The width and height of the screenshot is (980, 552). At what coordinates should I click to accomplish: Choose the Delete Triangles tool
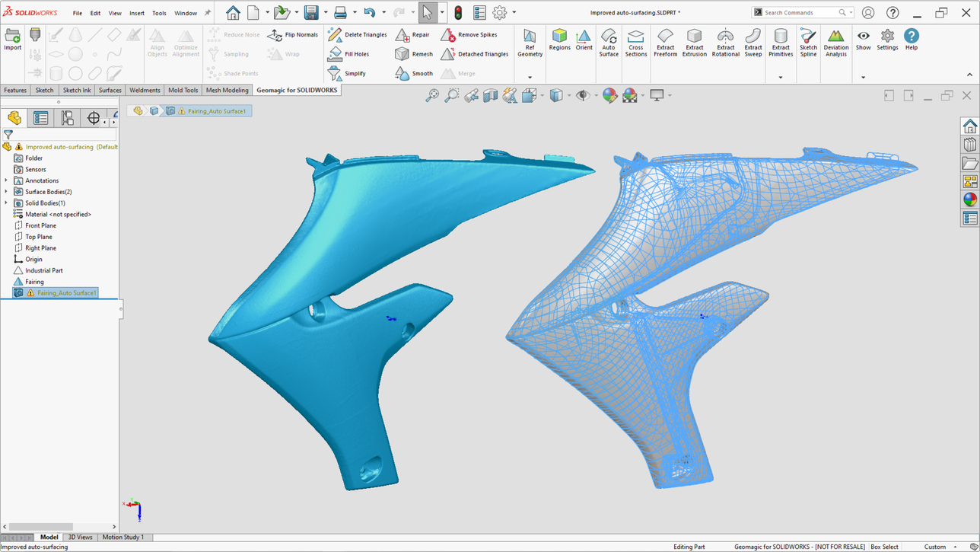pyautogui.click(x=357, y=35)
